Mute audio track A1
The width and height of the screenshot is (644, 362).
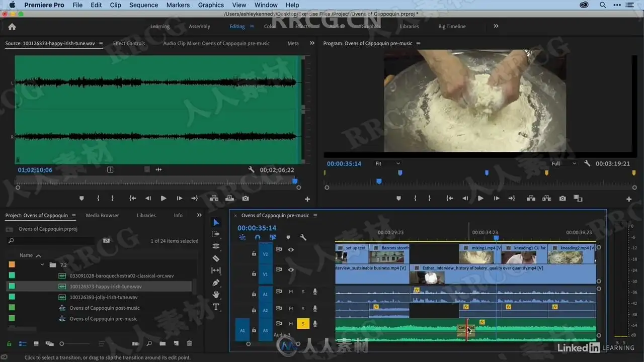[x=290, y=292]
